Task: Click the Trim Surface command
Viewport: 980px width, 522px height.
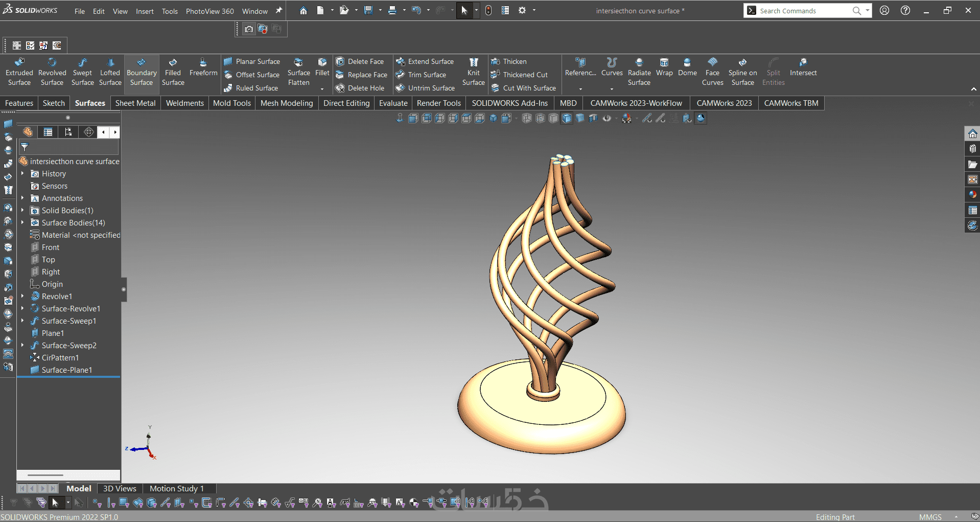Action: 427,75
